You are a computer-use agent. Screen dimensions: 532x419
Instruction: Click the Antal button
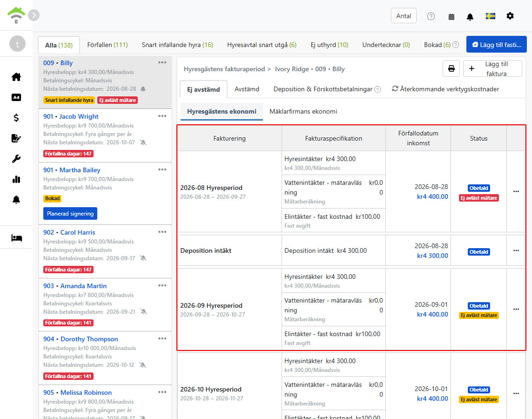click(x=404, y=16)
